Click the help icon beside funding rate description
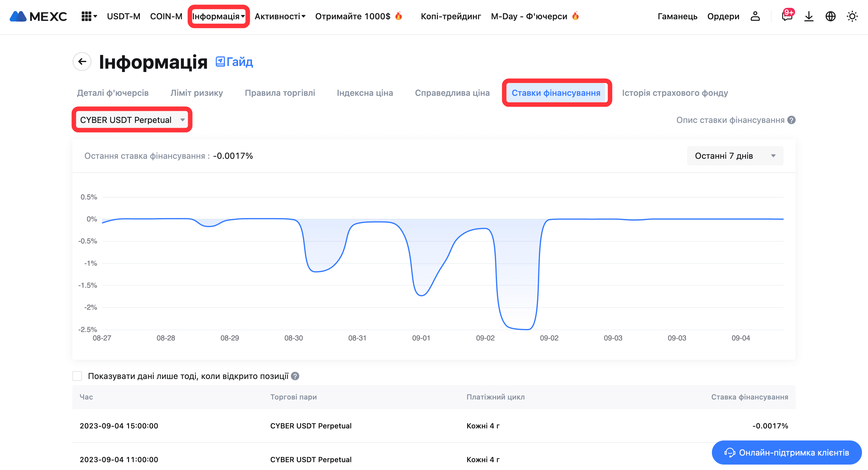 pyautogui.click(x=791, y=120)
